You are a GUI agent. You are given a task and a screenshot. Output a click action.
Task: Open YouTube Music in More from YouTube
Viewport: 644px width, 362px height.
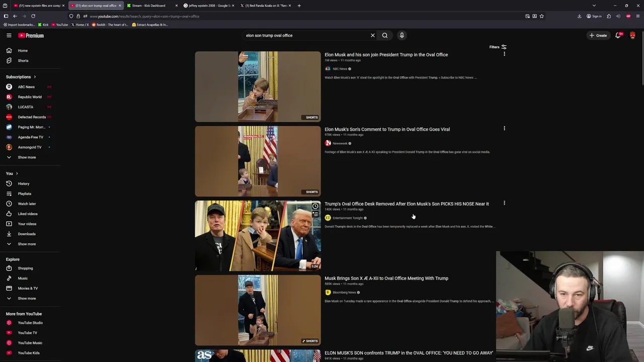[30, 342]
